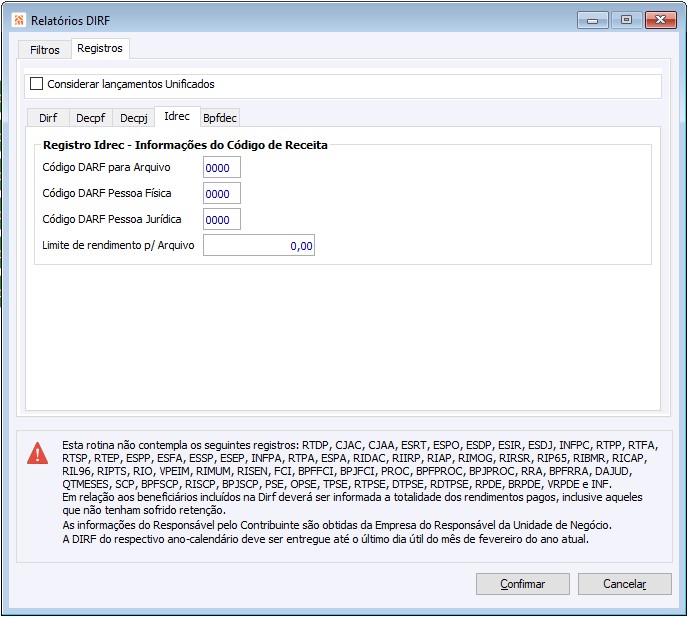689x617 pixels.
Task: Close the Relatórios DIRF window
Action: (660, 20)
